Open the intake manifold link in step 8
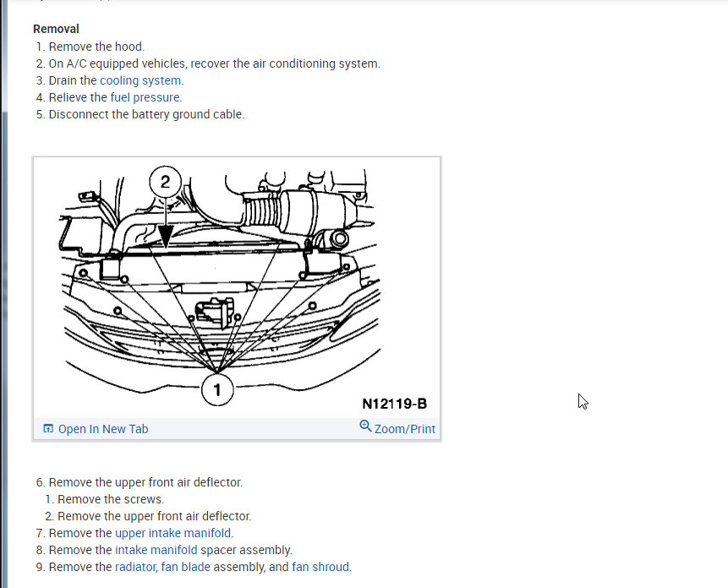Image resolution: width=728 pixels, height=588 pixels. pyautogui.click(x=156, y=550)
